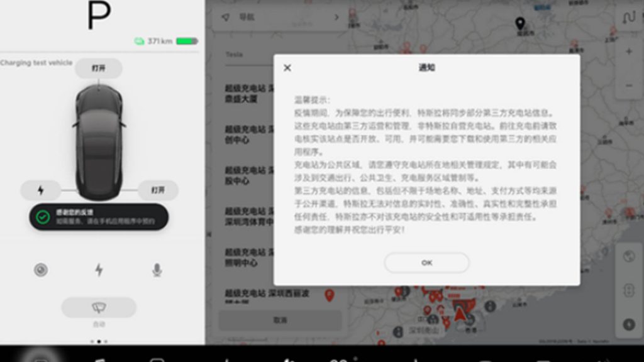Tap the 导航 navigation search field
This screenshot has height=362, width=644.
click(277, 18)
